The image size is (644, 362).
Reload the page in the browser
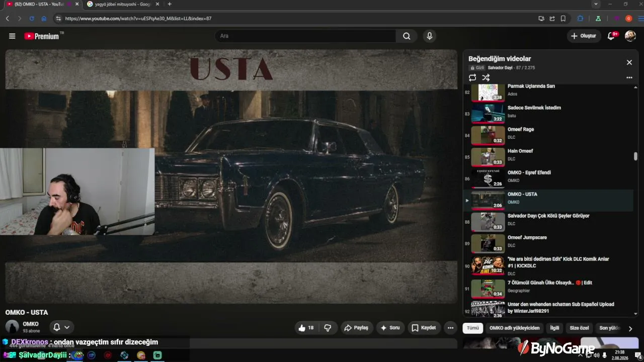32,19
